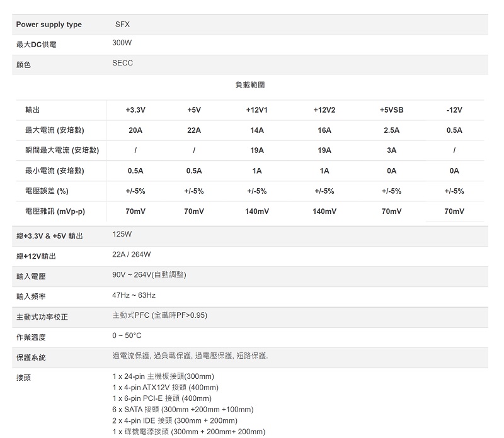Viewport: 504px width, 438px height.
Task: Click the +/-5% cell under +5V
Action: (x=194, y=191)
